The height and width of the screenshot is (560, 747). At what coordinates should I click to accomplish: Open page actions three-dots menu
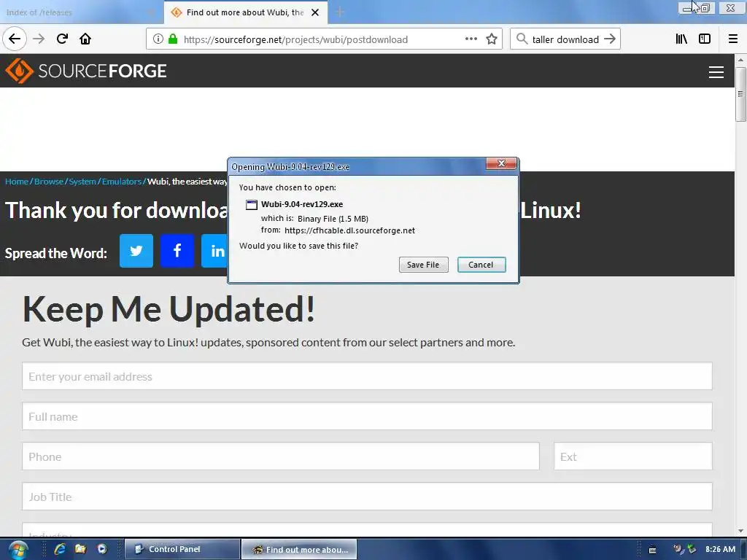471,39
